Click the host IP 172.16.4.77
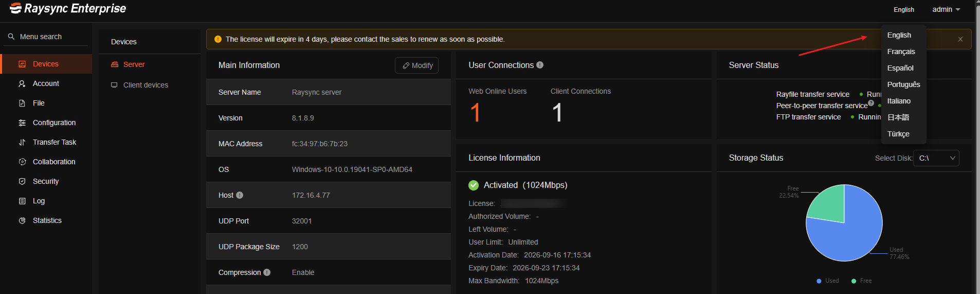This screenshot has width=980, height=294. [x=311, y=195]
